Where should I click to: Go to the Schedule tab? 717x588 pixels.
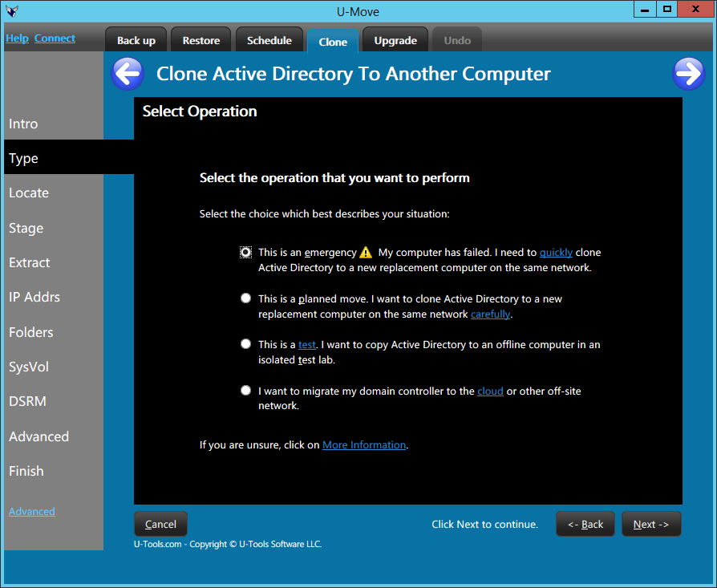pyautogui.click(x=269, y=40)
